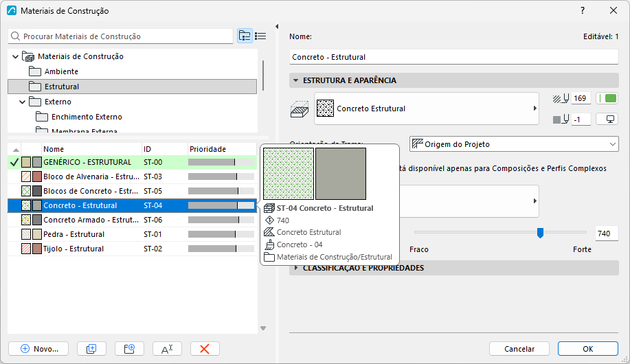
Task: Click the priority value field 740
Action: coord(606,234)
